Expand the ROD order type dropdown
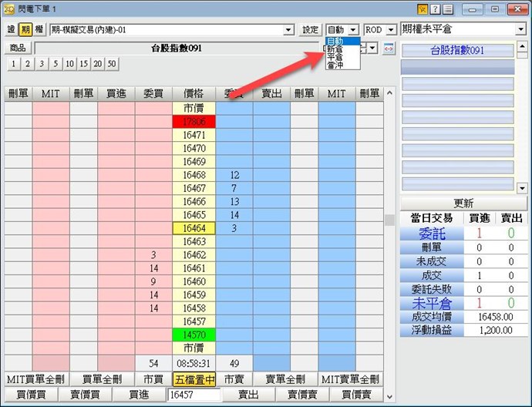Screen dimensions: 532x407 (x=380, y=29)
